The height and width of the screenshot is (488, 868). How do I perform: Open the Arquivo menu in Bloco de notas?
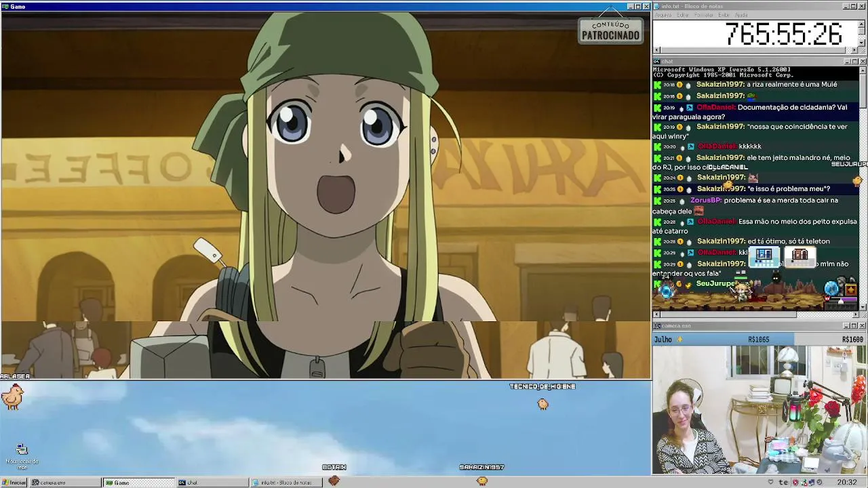[663, 15]
